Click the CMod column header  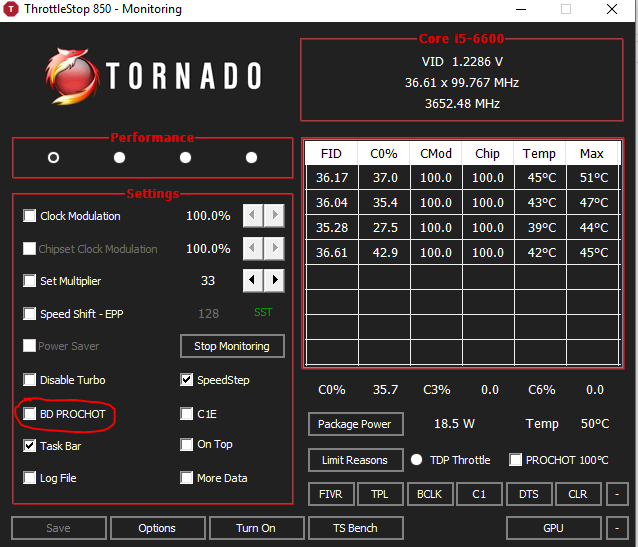coord(436,153)
